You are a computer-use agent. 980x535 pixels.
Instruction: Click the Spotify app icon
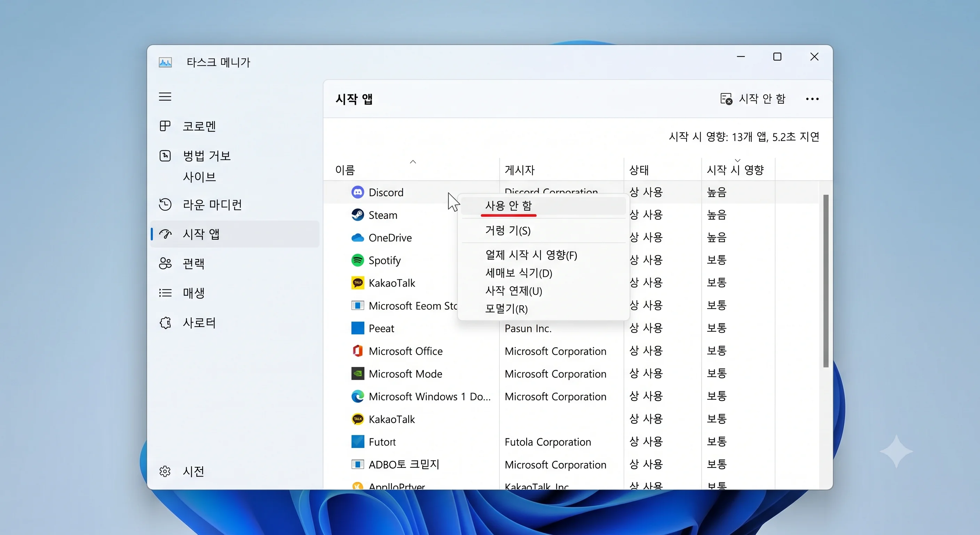tap(357, 261)
